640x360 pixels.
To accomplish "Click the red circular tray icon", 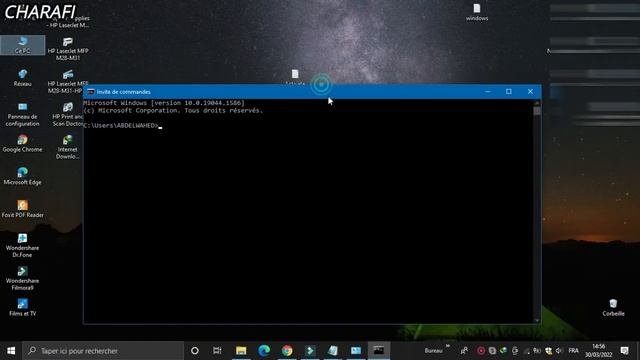I will point(481,351).
